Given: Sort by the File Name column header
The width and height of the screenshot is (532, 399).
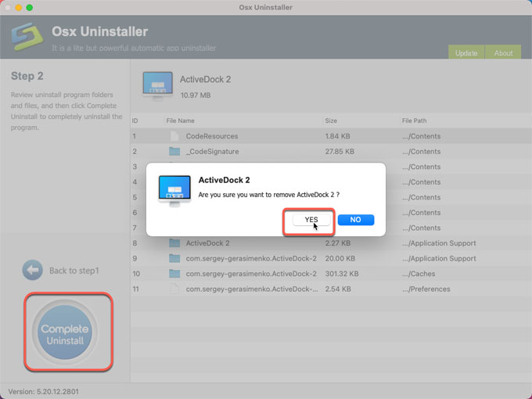Looking at the screenshot, I should (181, 121).
